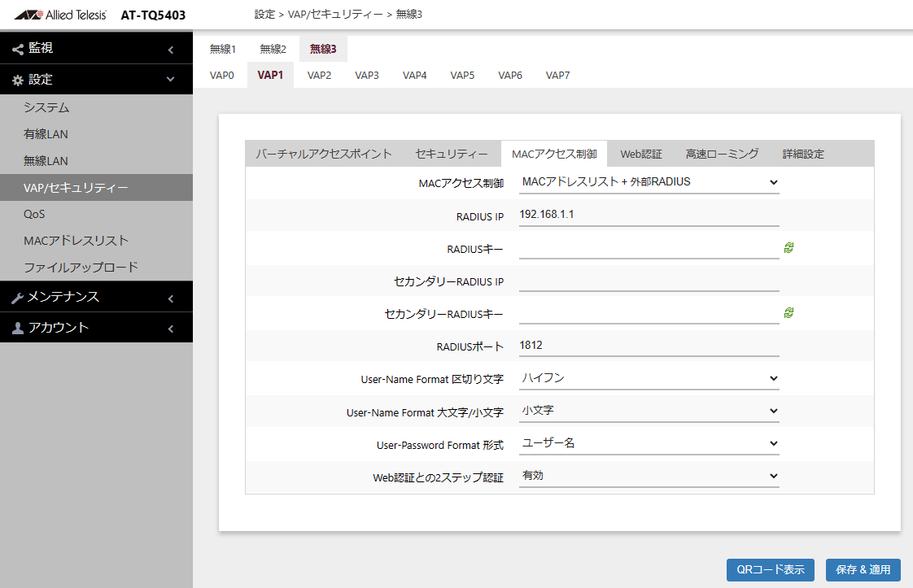
Task: Open the MACアクセス制御 dropdown
Action: point(649,182)
